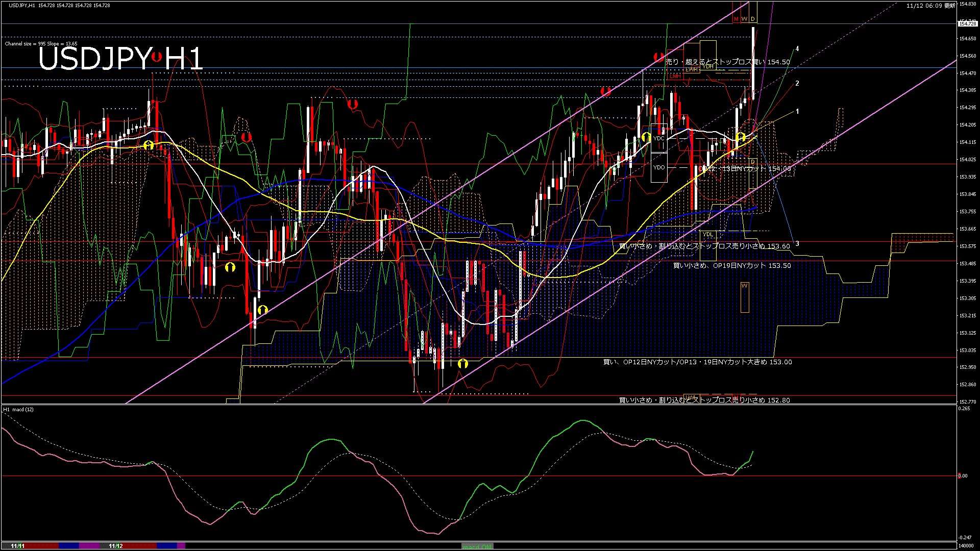Open the H1 macd (12) indicator label

click(x=18, y=409)
